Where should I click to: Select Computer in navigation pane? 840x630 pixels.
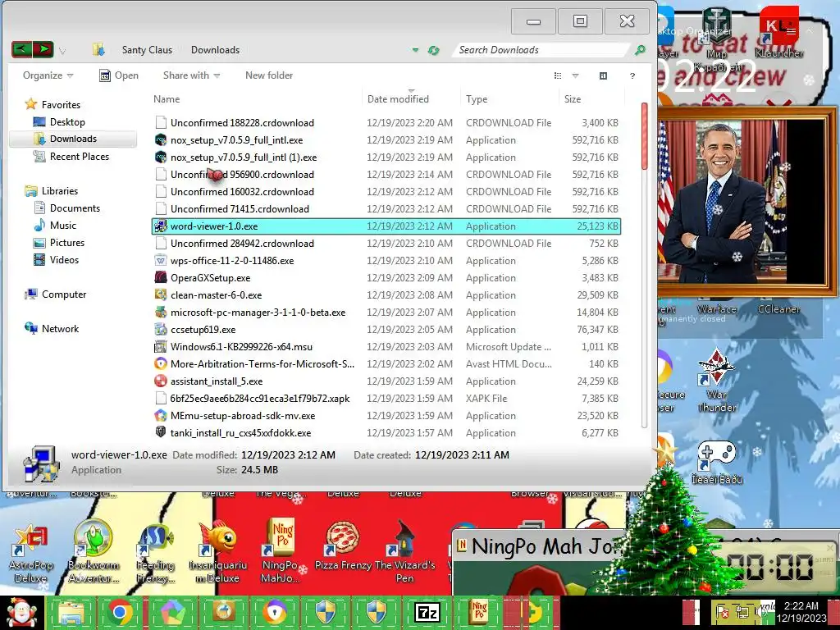(x=63, y=294)
